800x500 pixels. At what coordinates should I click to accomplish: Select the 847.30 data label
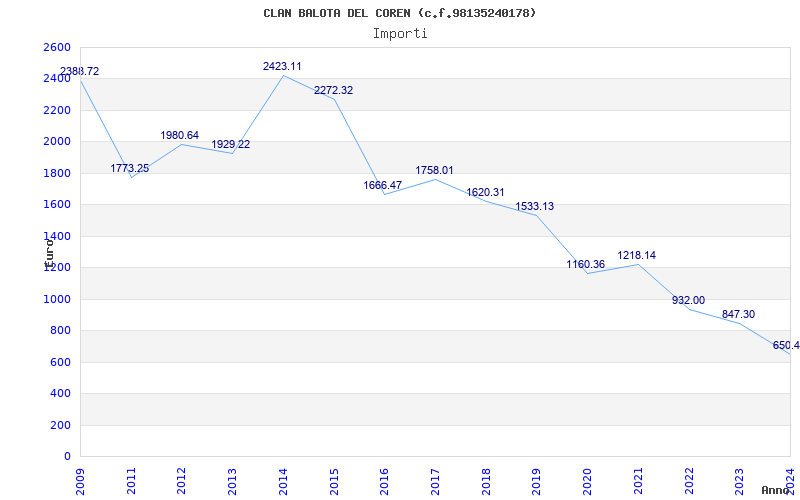pos(738,314)
